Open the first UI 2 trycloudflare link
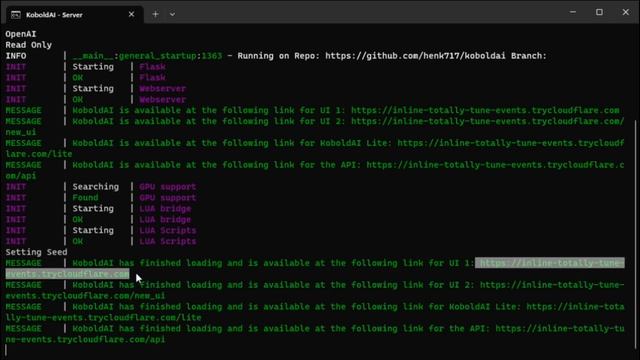 tap(488, 121)
